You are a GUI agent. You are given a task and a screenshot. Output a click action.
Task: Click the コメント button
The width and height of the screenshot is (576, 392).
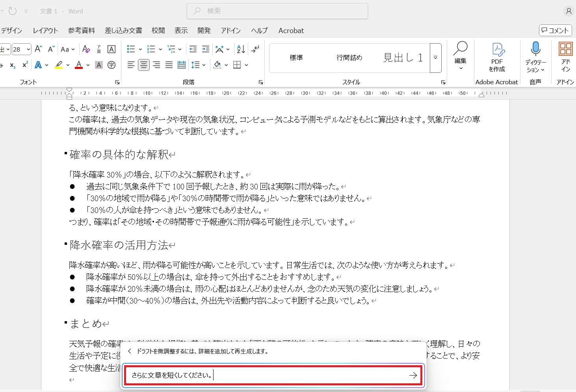click(x=555, y=30)
